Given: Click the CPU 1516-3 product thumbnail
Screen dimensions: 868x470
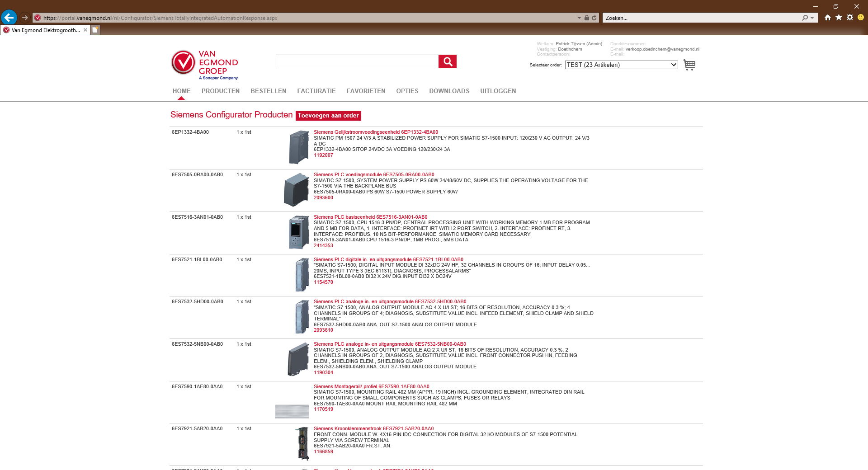Looking at the screenshot, I should click(299, 232).
